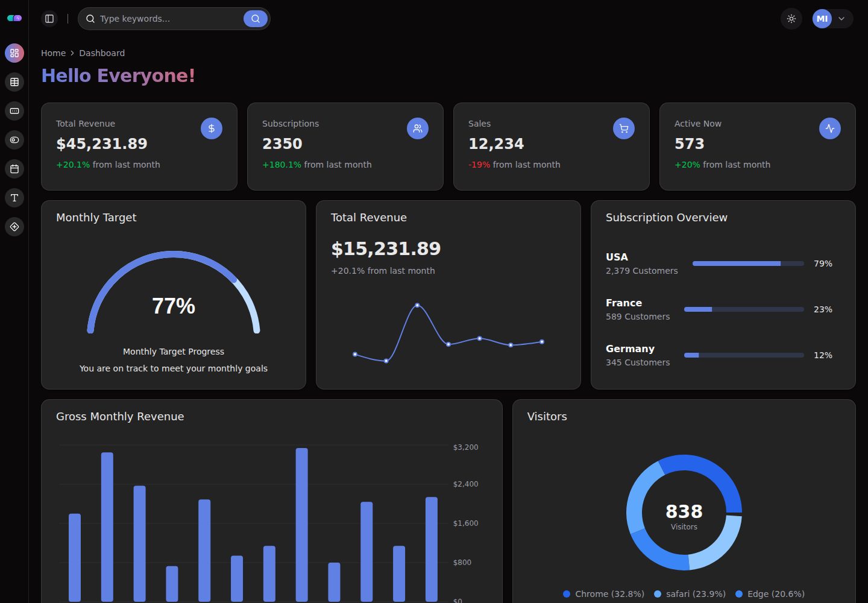This screenshot has width=868, height=603.
Task: Toggle Edge series in Visitors legend
Action: click(x=770, y=594)
